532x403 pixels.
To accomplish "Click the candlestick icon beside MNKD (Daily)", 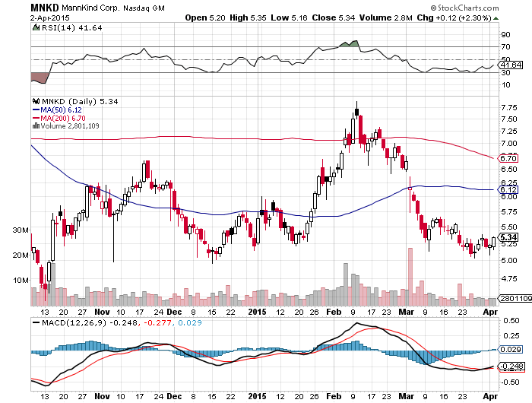I will (36, 101).
